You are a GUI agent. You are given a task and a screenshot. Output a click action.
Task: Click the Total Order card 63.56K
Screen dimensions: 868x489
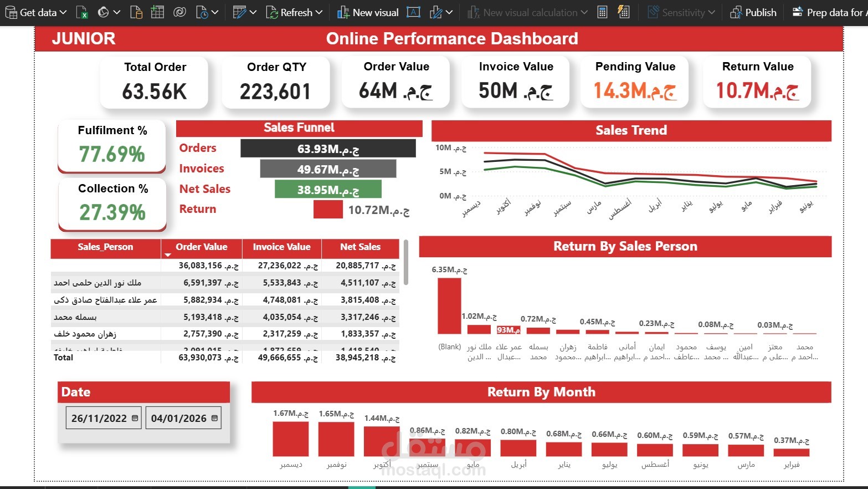pos(155,82)
